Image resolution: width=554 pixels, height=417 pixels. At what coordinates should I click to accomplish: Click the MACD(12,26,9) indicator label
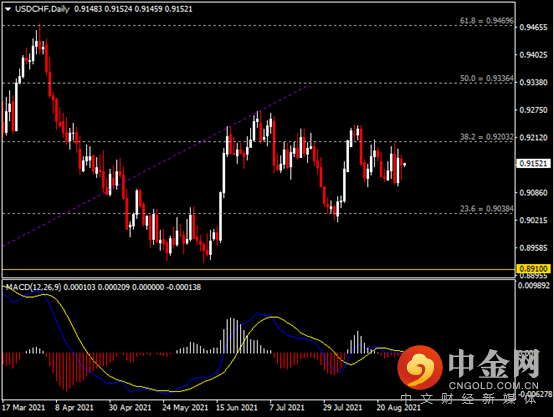(x=33, y=287)
